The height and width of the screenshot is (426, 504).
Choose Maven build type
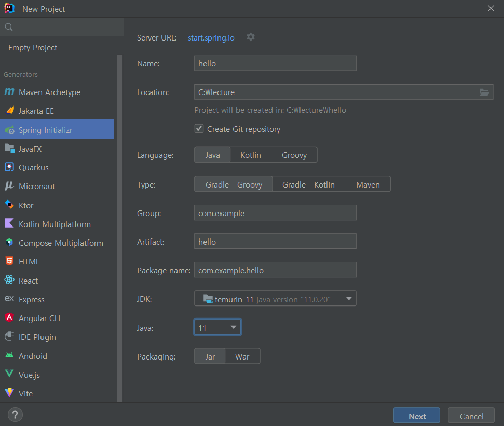tap(367, 184)
